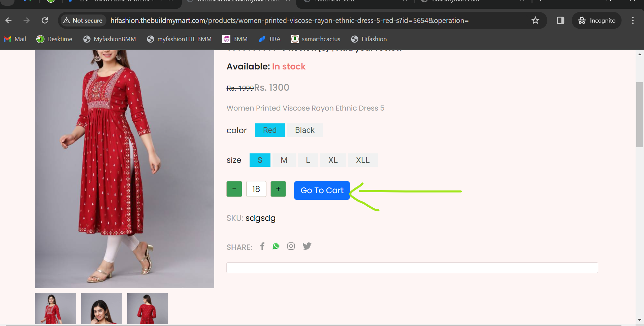Open the BMM bookmark
Screen dimensions: 644x326
pyautogui.click(x=235, y=39)
